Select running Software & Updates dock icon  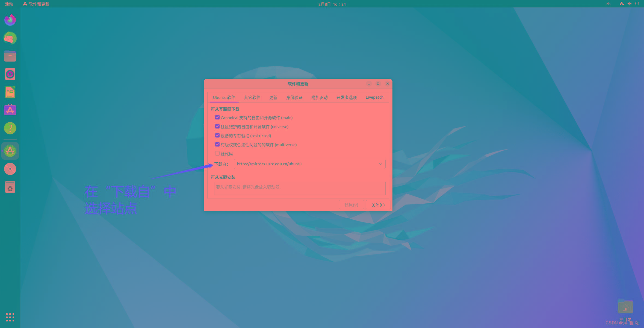point(10,151)
